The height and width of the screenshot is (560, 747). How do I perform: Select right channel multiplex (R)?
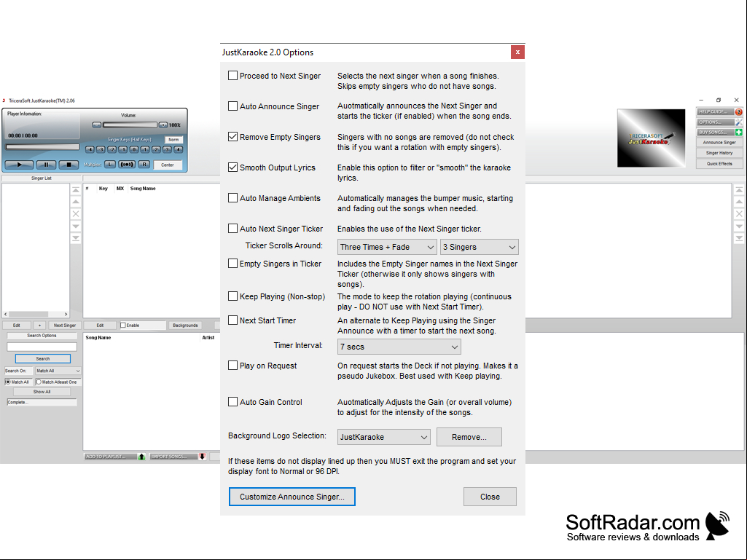coord(144,165)
